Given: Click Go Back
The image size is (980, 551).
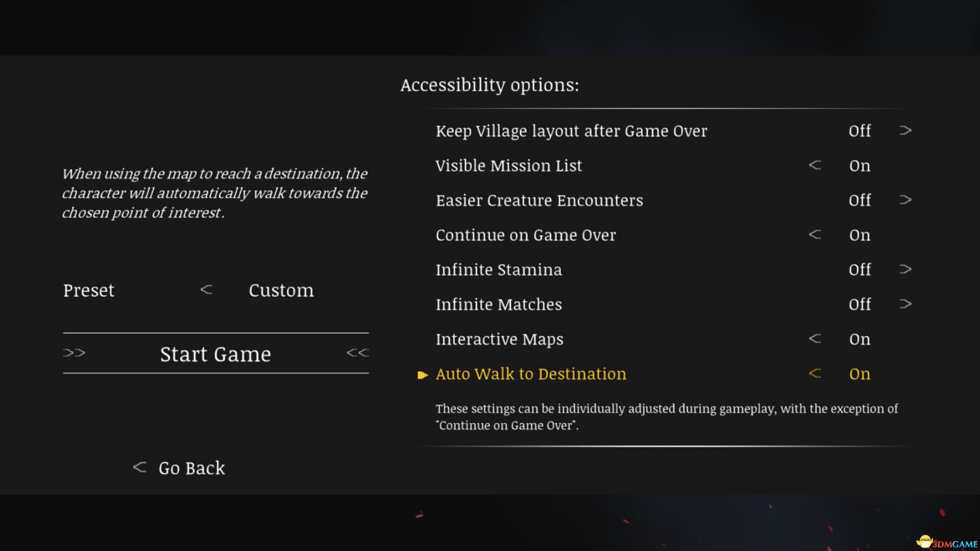Looking at the screenshot, I should click(191, 467).
